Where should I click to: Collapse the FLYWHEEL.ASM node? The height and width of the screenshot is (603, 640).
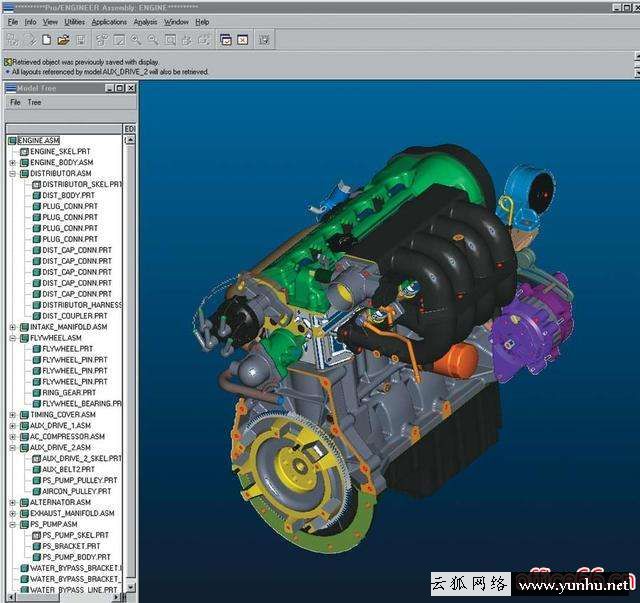[13, 338]
